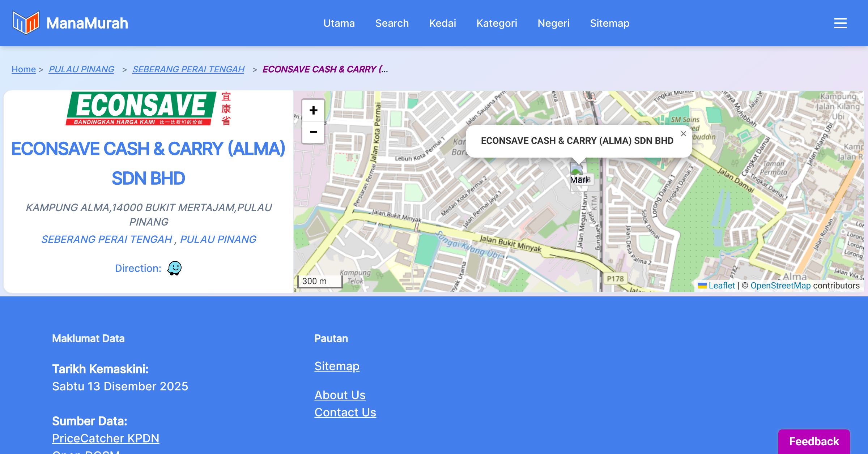Click Home breadcrumb link
Screen dimensions: 868x454
pyautogui.click(x=24, y=69)
